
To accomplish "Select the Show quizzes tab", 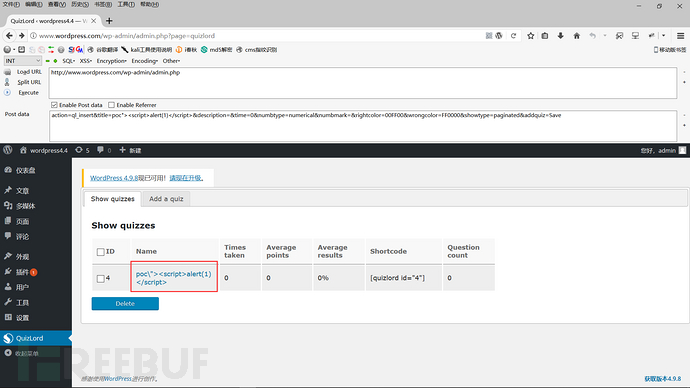I will click(x=112, y=199).
